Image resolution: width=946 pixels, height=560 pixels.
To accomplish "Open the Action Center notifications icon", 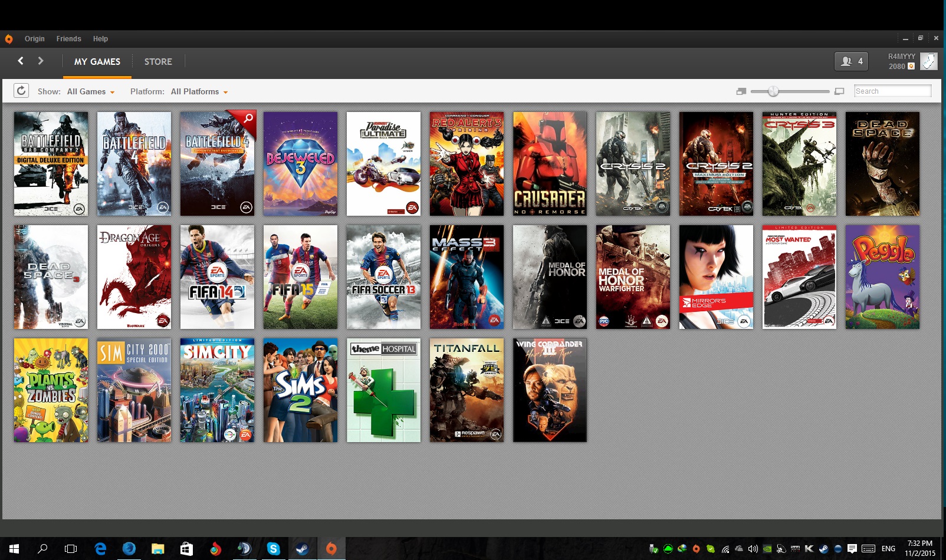I will tap(852, 549).
